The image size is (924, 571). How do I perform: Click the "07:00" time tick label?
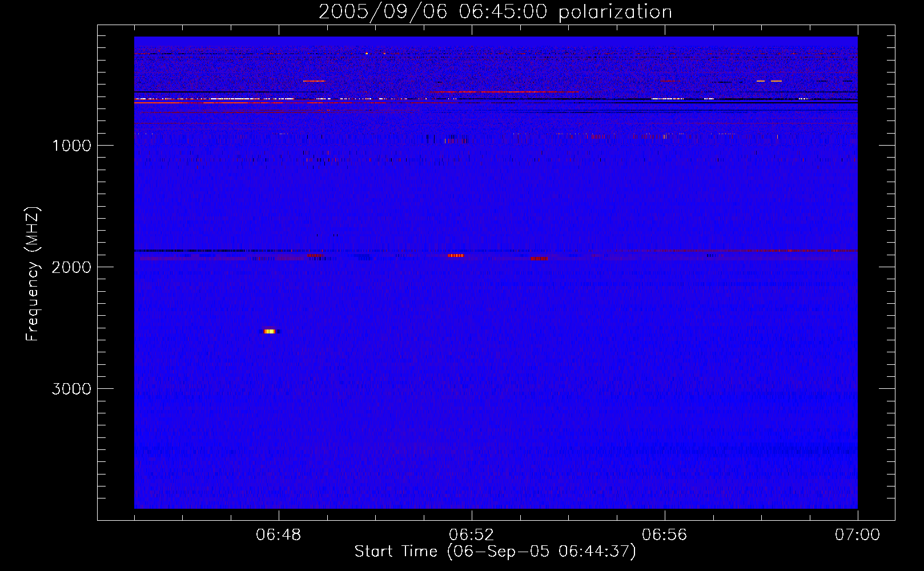coord(858,535)
